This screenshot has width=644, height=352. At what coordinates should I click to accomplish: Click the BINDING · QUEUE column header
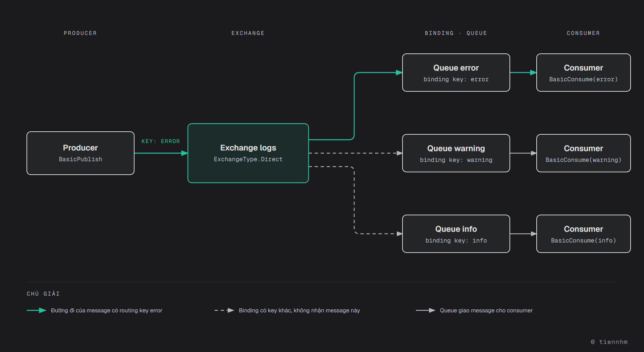(x=456, y=33)
